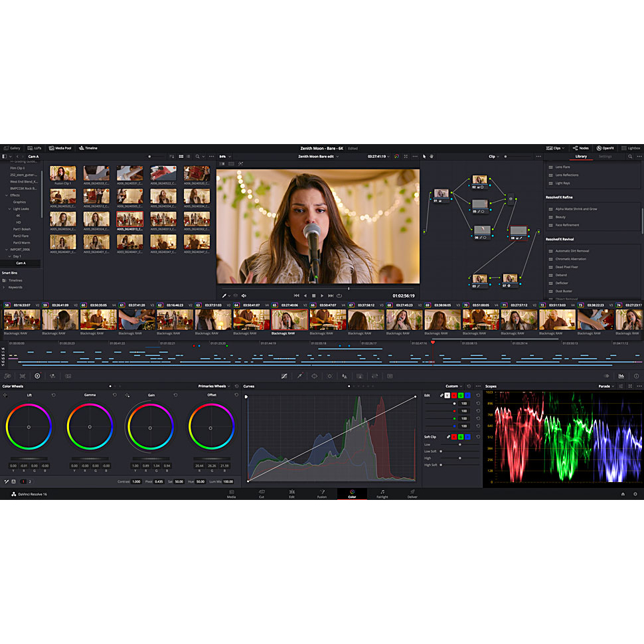This screenshot has width=644, height=644.
Task: Open the Power Window palette
Action: 314,376
